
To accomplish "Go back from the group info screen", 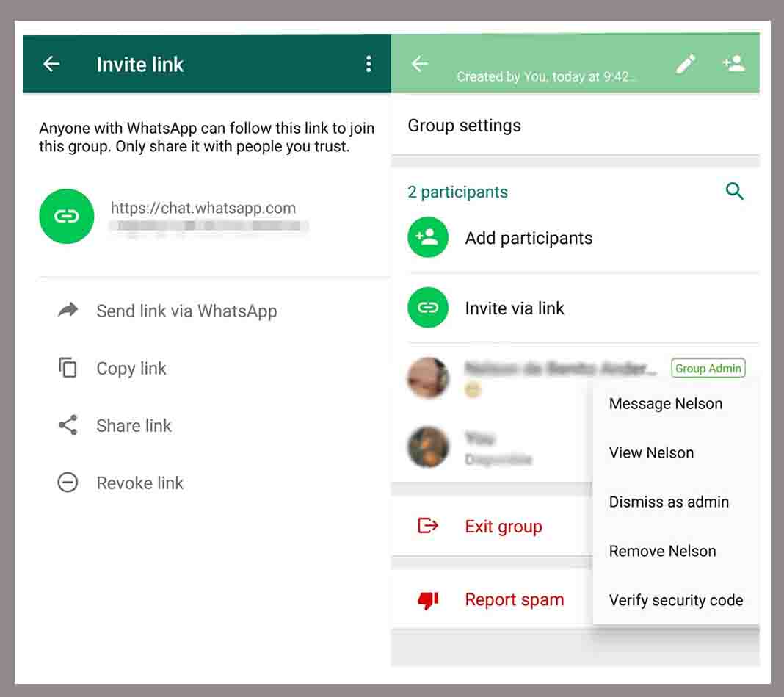I will (x=419, y=64).
